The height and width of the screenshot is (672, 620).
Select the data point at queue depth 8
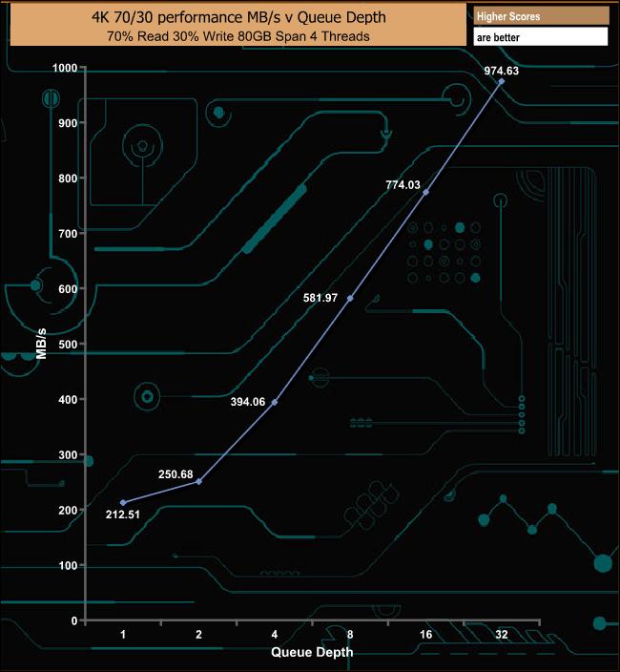coord(350,298)
